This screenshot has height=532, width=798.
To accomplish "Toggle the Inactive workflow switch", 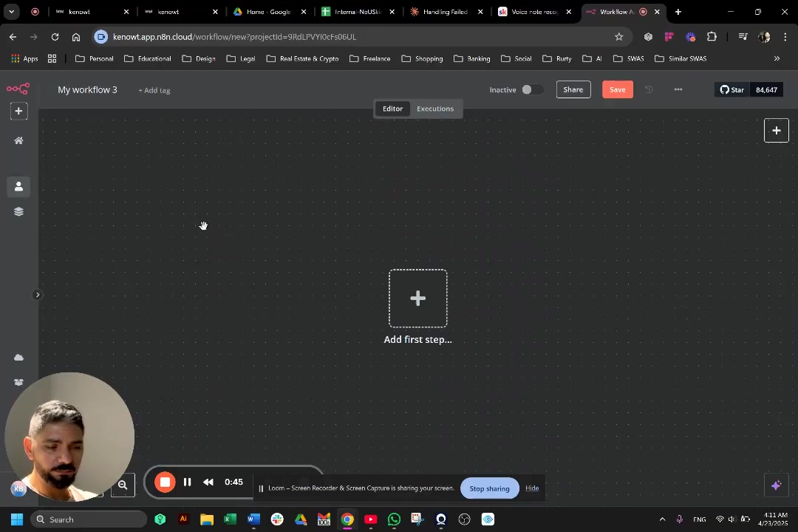I will click(531, 90).
